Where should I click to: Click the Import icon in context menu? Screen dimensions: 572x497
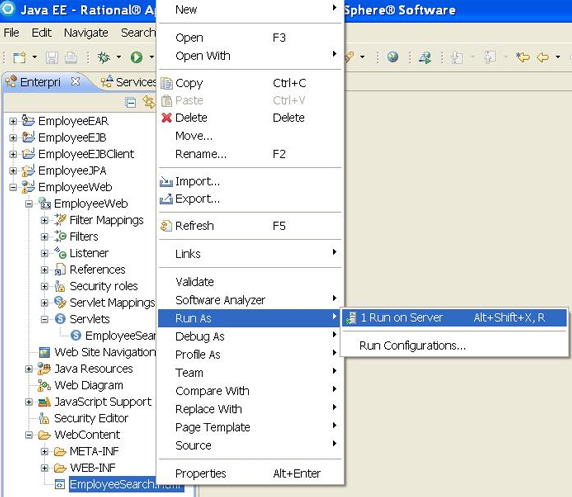[x=166, y=181]
